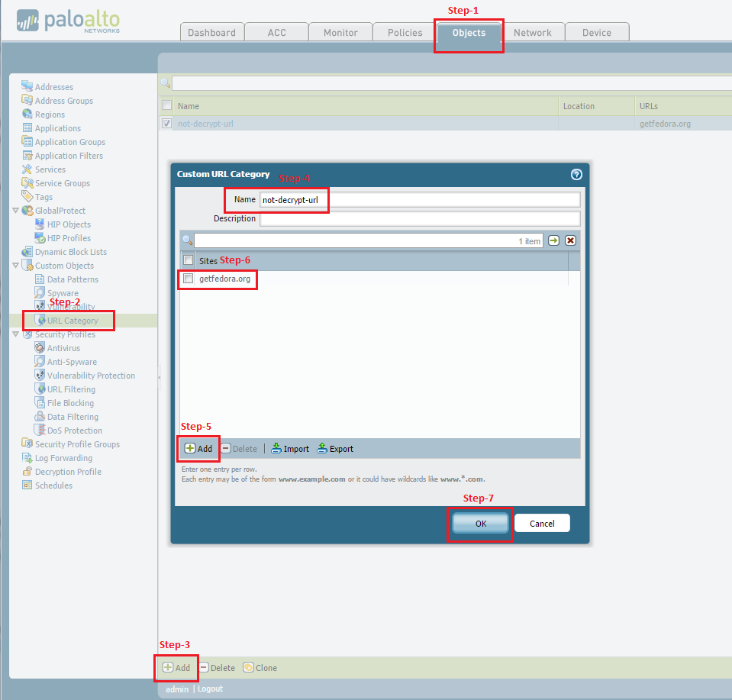Collapse the GlobalProtect tree node
Image resolution: width=732 pixels, height=700 pixels.
click(15, 211)
